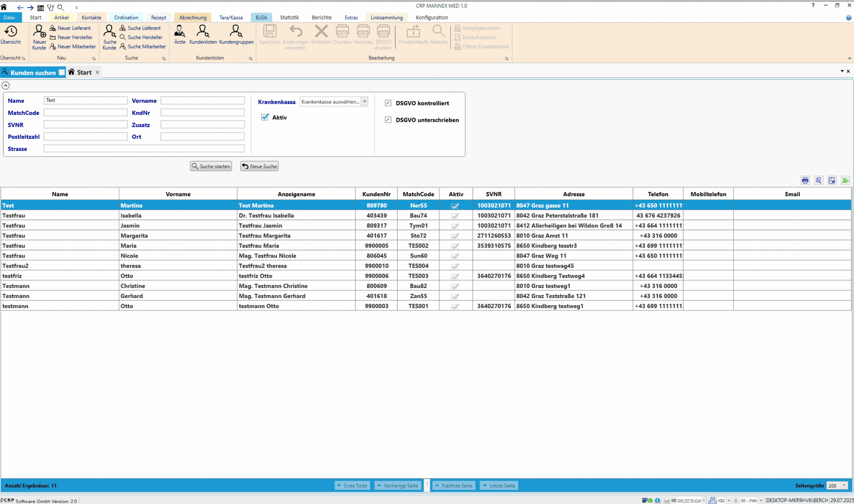Collapse the search panel with the circled chevron

tap(5, 85)
